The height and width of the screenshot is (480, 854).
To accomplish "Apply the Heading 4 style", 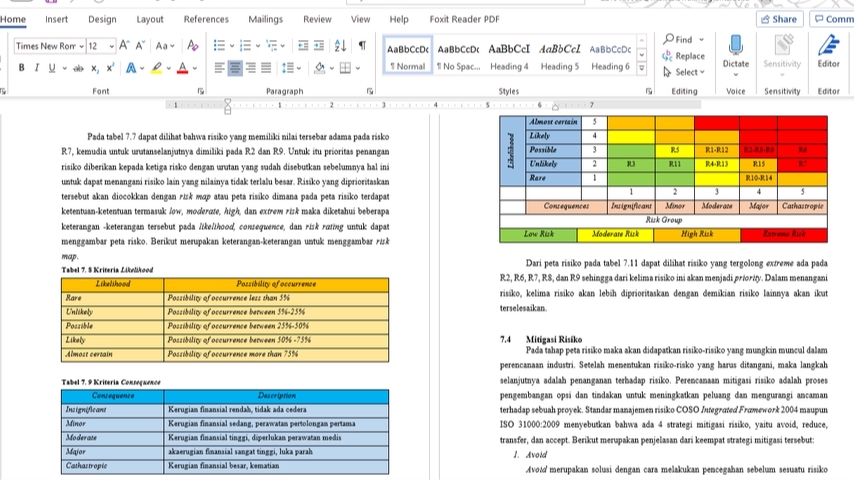I will coord(509,56).
